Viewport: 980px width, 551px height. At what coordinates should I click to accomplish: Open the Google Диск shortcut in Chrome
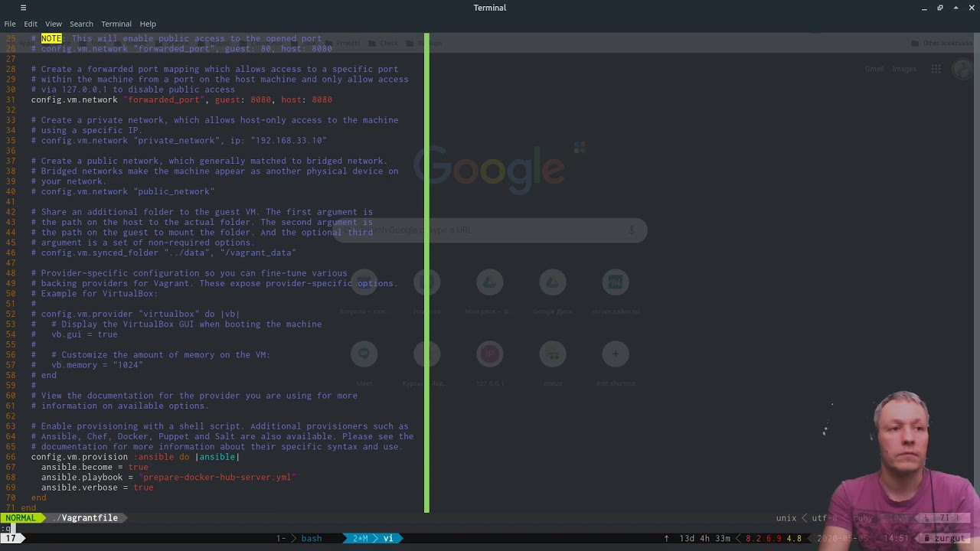553,291
